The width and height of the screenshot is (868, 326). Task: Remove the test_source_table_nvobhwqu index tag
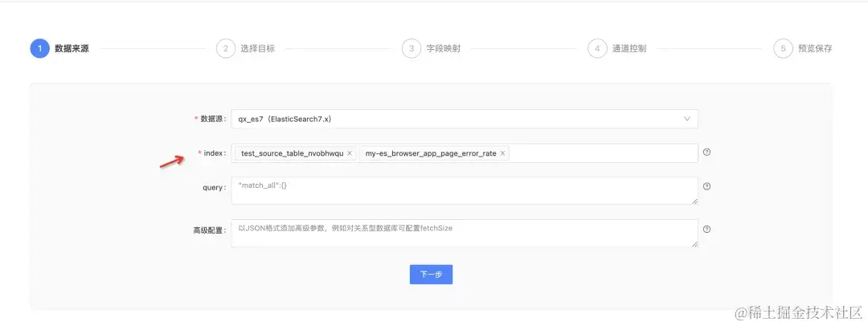coord(350,153)
